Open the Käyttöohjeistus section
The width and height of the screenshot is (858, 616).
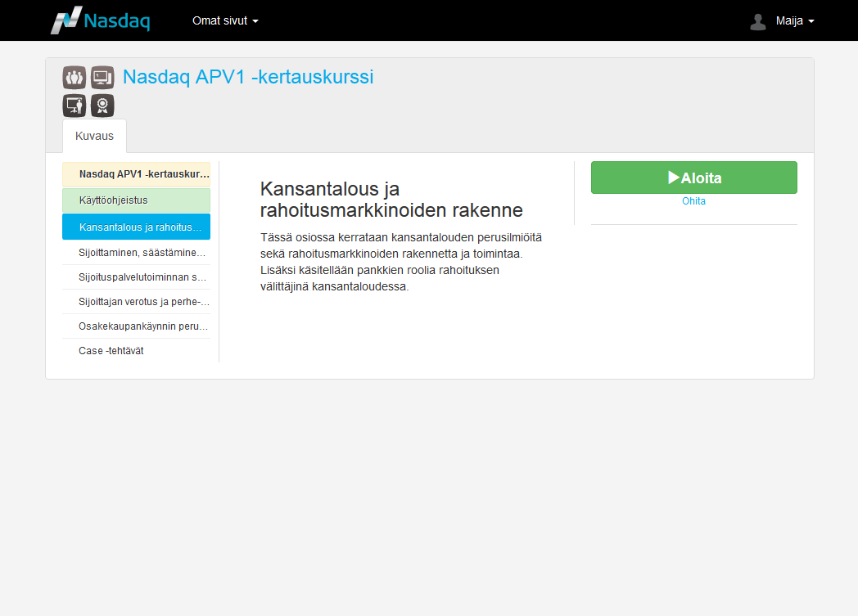point(136,200)
